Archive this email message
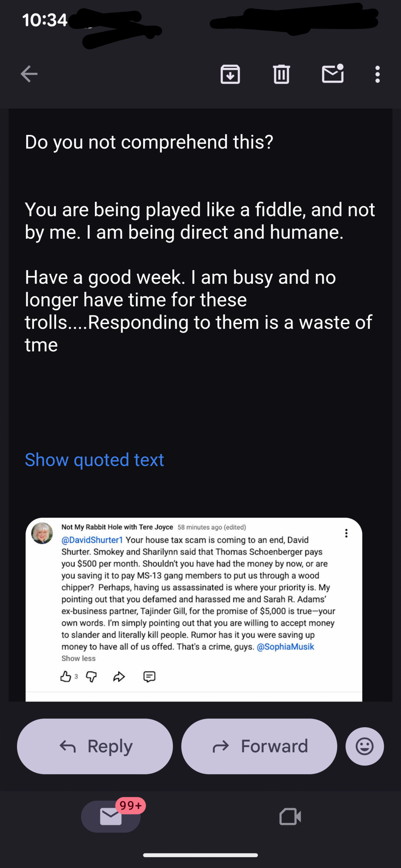The width and height of the screenshot is (401, 868). coord(230,74)
